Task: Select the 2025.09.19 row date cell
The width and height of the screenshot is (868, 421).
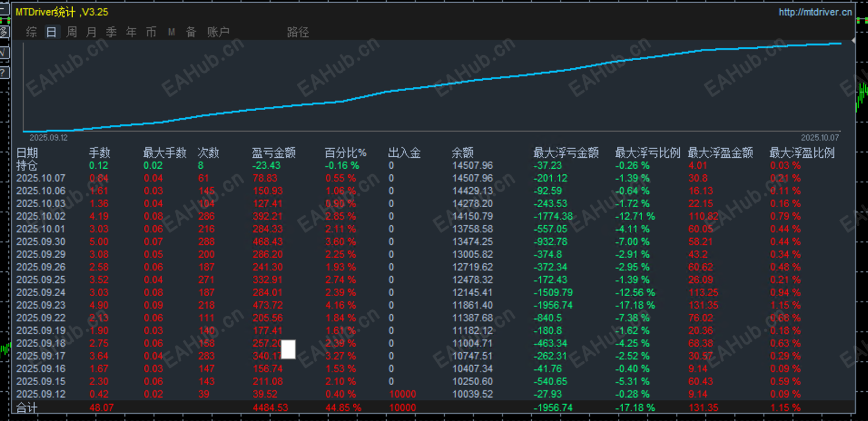Action: click(x=41, y=331)
